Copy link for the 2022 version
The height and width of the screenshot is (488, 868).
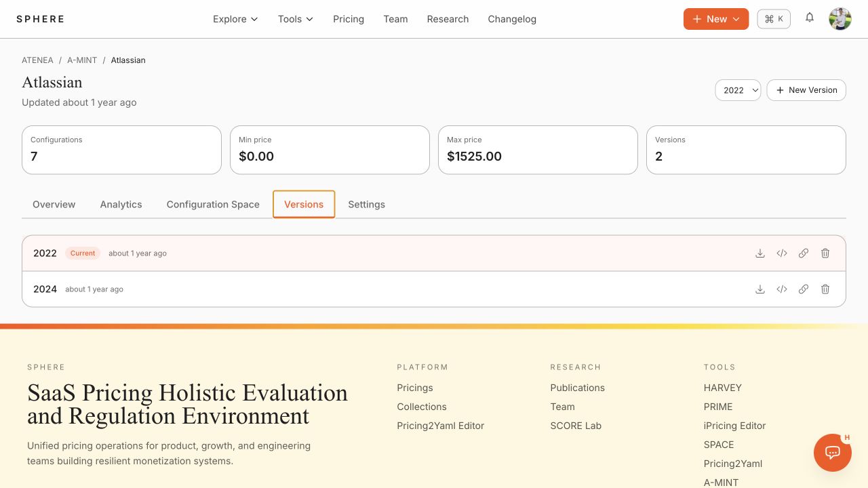(x=804, y=253)
